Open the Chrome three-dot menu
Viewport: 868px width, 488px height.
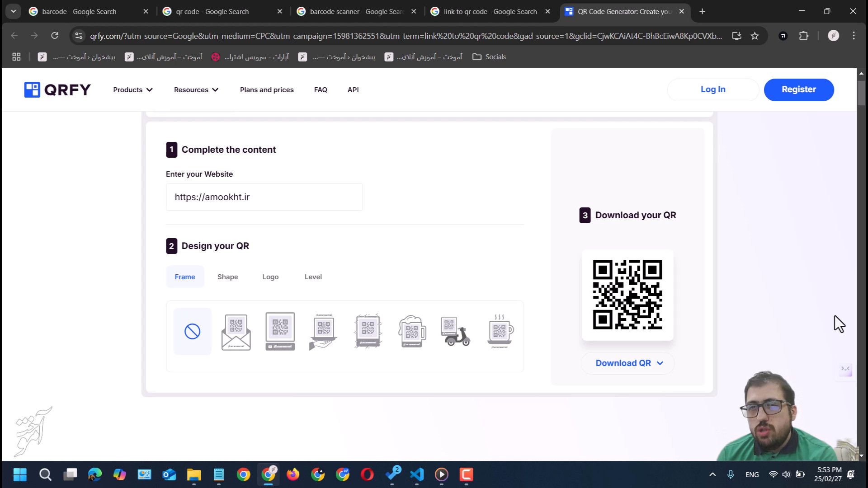pyautogui.click(x=854, y=36)
